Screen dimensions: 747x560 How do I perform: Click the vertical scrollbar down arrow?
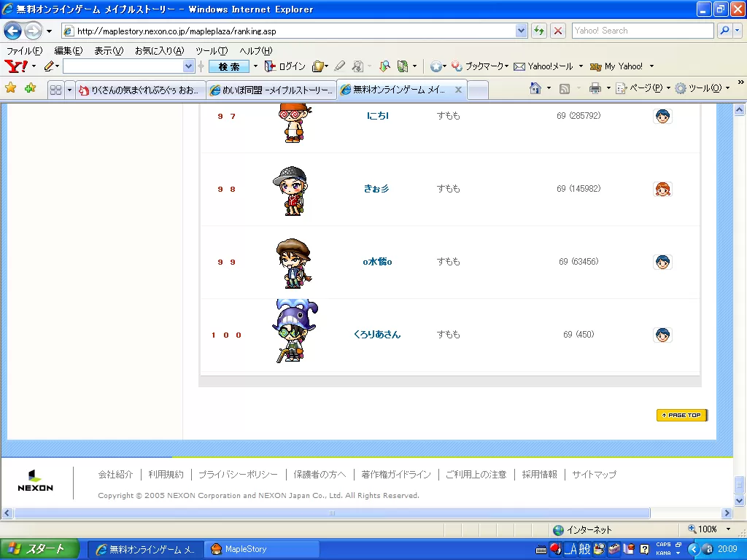pos(739,500)
